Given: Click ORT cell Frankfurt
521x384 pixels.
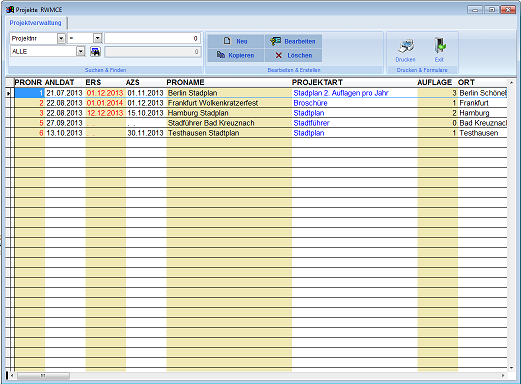Looking at the screenshot, I should (474, 103).
